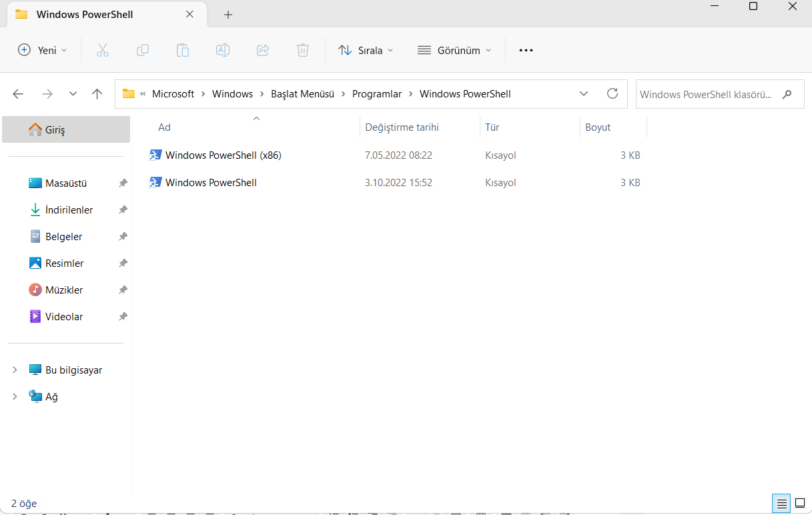Click the address bar folder icon
The height and width of the screenshot is (515, 812).
(129, 94)
